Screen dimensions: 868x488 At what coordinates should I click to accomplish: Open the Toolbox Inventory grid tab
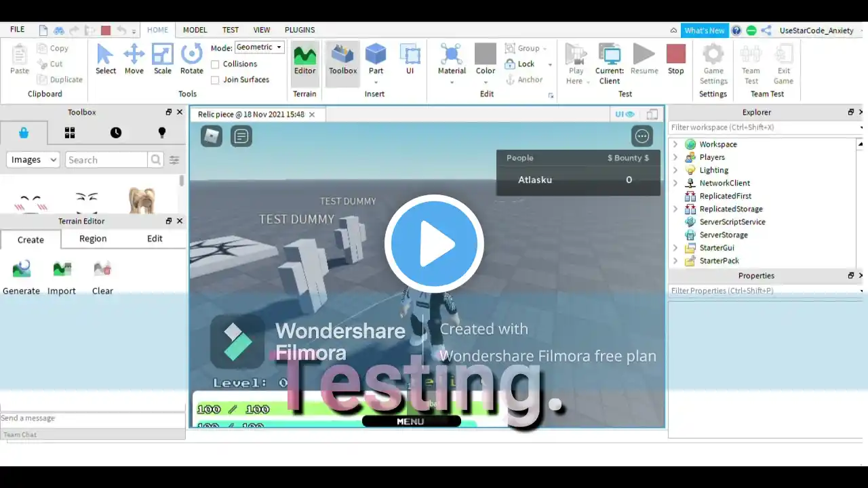tap(70, 133)
